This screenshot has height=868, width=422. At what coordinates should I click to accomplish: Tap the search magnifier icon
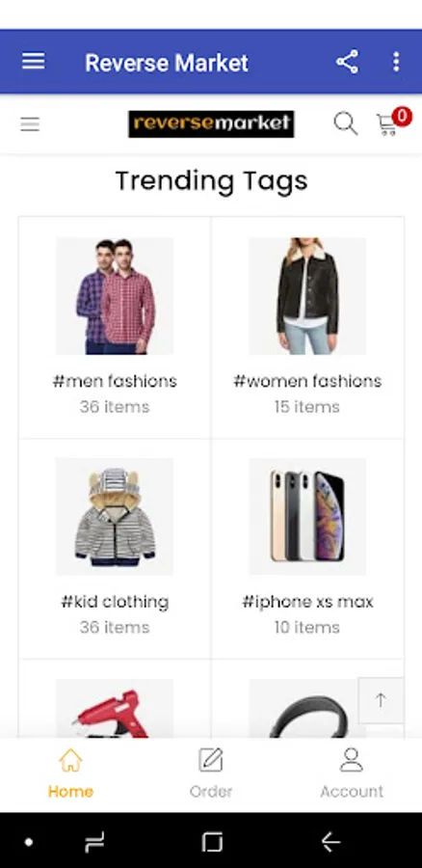346,123
